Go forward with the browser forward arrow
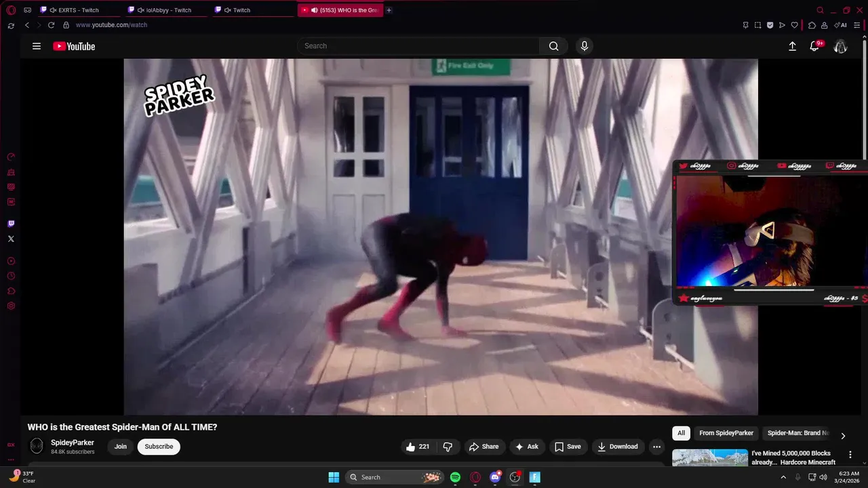The height and width of the screenshot is (488, 868). coord(39,25)
